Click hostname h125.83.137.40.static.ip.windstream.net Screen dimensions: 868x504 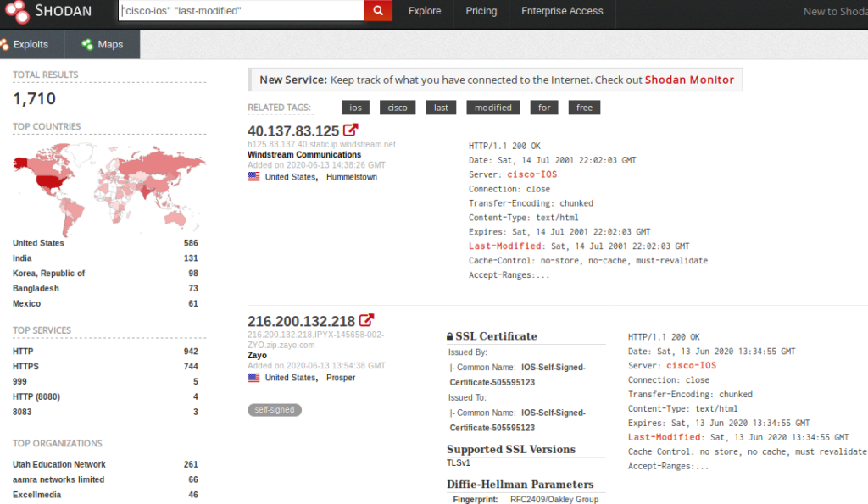[321, 144]
